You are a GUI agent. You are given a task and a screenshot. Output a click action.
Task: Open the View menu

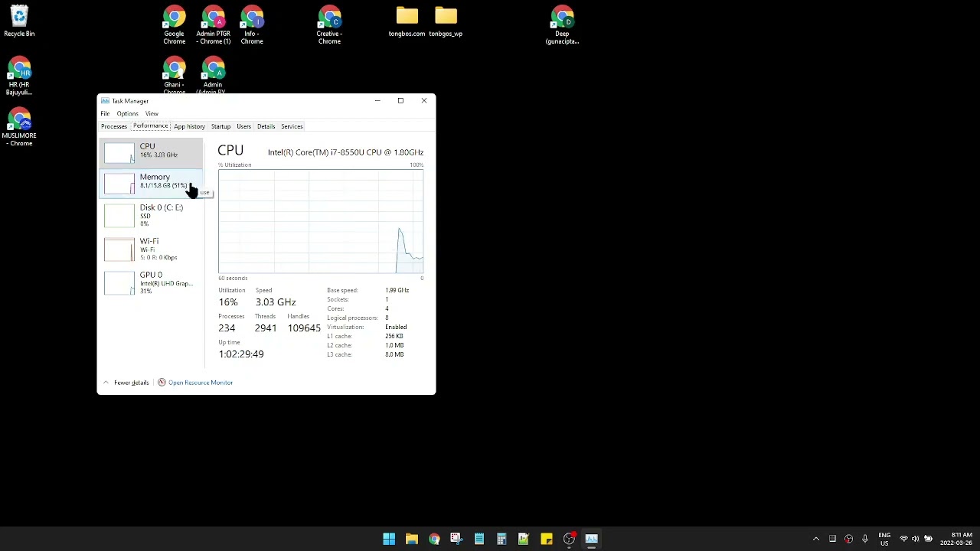click(x=152, y=113)
